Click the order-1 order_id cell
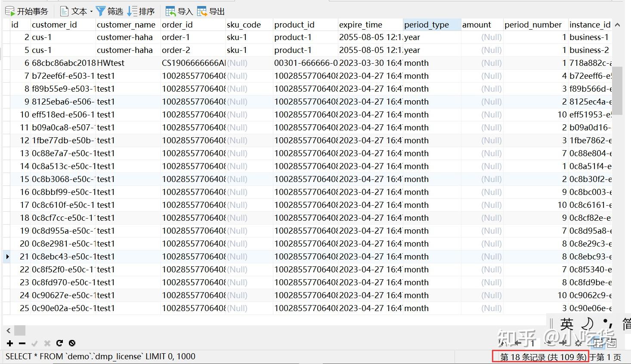The width and height of the screenshot is (631, 364). coord(193,37)
